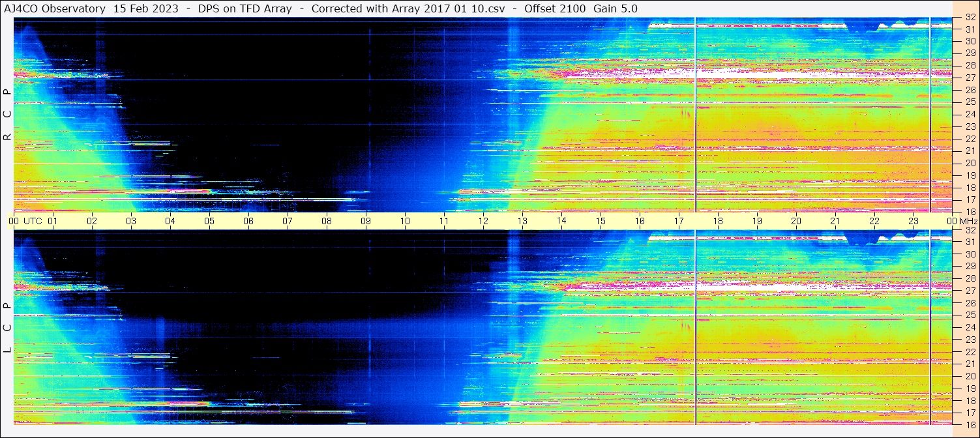980x438 pixels.
Task: Click 'Corrected with Array 2017 01 10.csv' text
Action: 408,8
